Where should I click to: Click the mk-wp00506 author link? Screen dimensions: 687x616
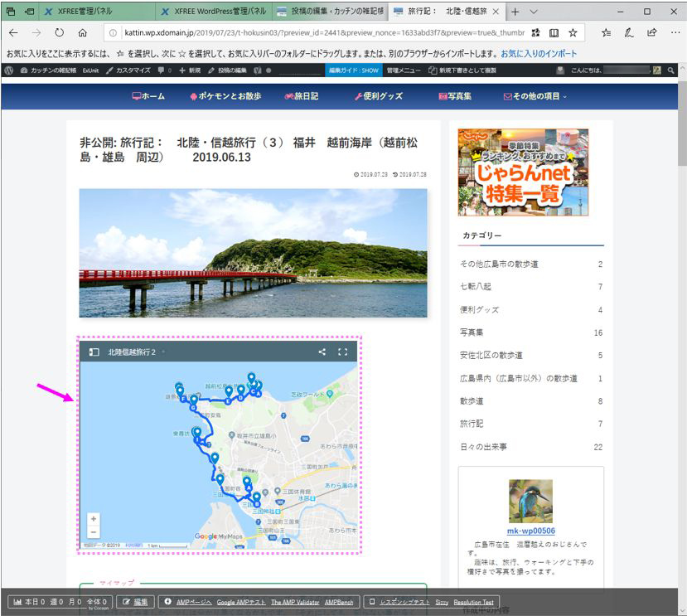pos(531,531)
